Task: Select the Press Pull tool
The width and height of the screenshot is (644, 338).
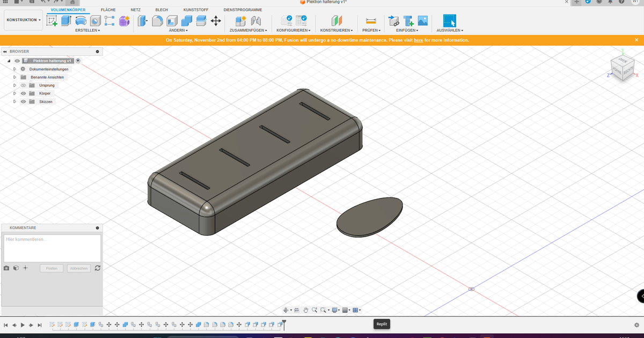Action: [x=142, y=20]
